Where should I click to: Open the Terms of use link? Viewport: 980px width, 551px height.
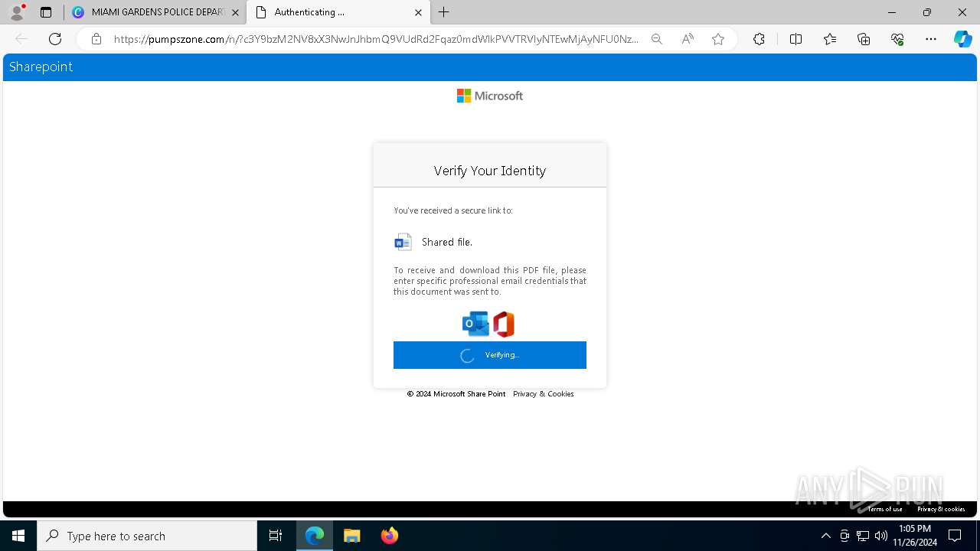coord(885,509)
